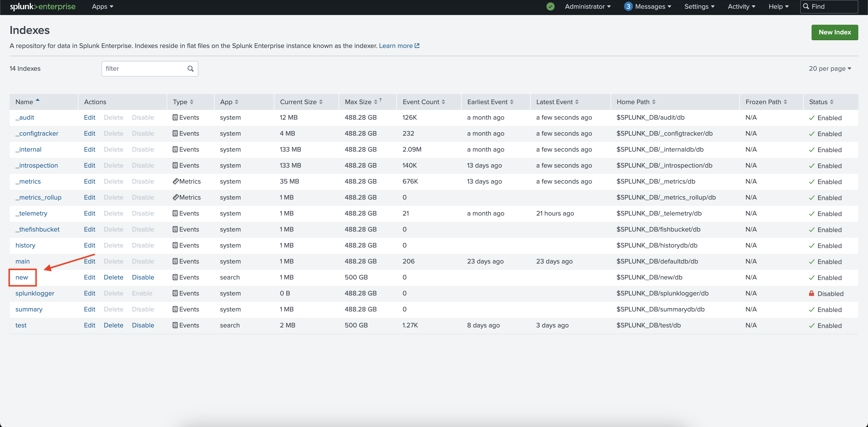Disable the new index
The image size is (868, 427).
coord(143,277)
